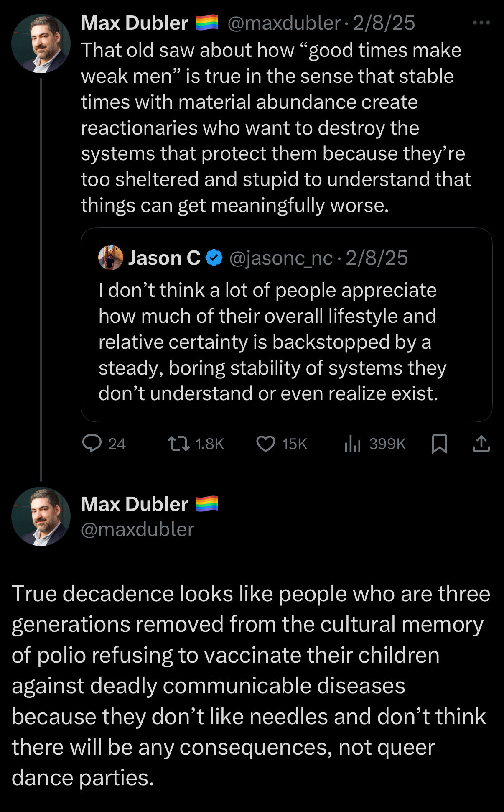Tap the retweet icon showing 1.8K

coord(178,444)
